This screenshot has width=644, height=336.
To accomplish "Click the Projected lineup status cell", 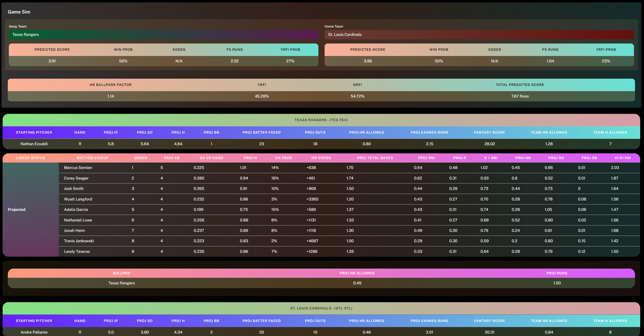I will point(17,210).
